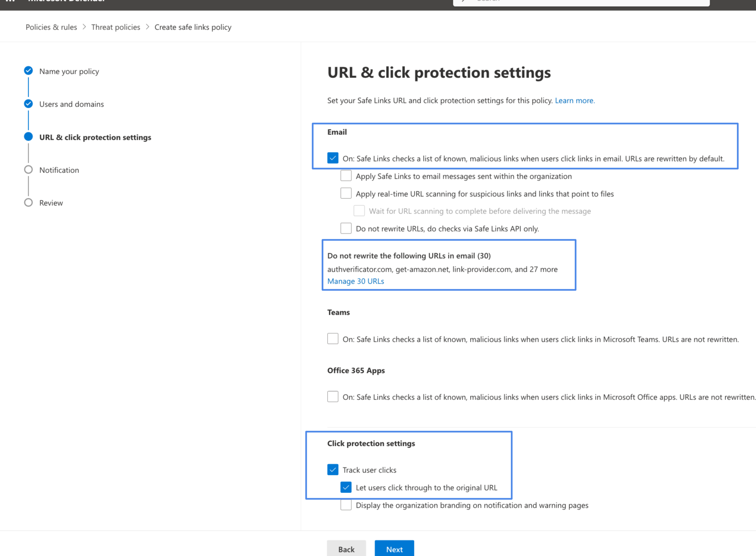Click the empty step circle beside Review

[28, 202]
